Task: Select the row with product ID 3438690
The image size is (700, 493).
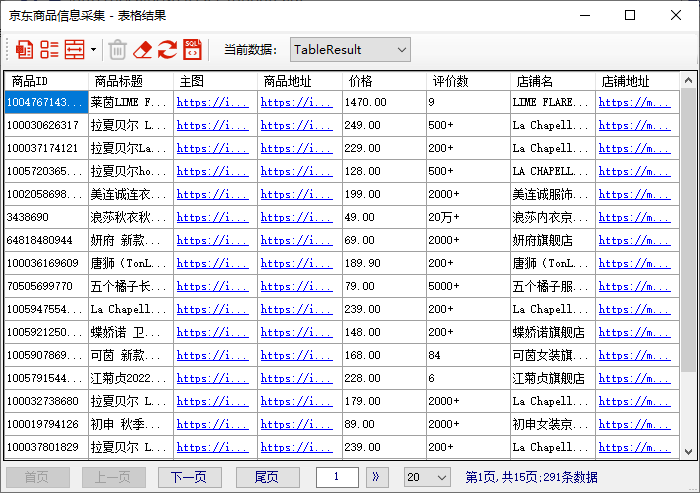Action: pos(45,217)
